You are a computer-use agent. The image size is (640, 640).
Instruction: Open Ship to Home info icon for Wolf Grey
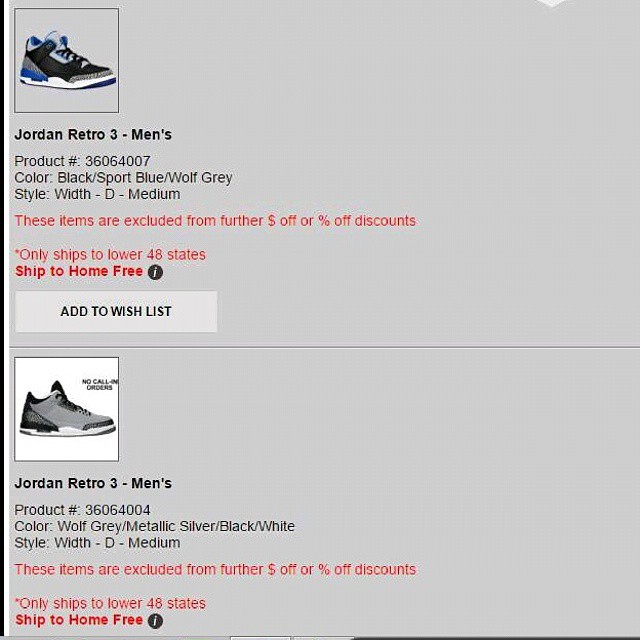pyautogui.click(x=155, y=621)
